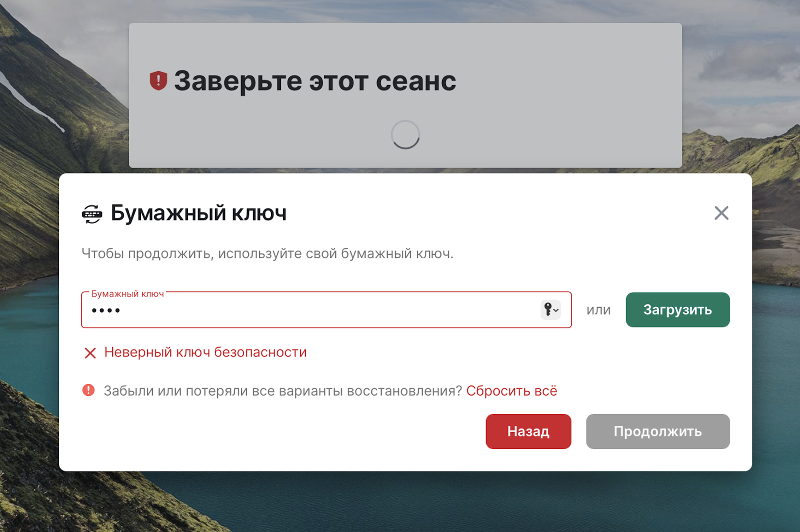The image size is (800, 532).
Task: Focus the masked dots in the paper key field
Action: click(106, 311)
